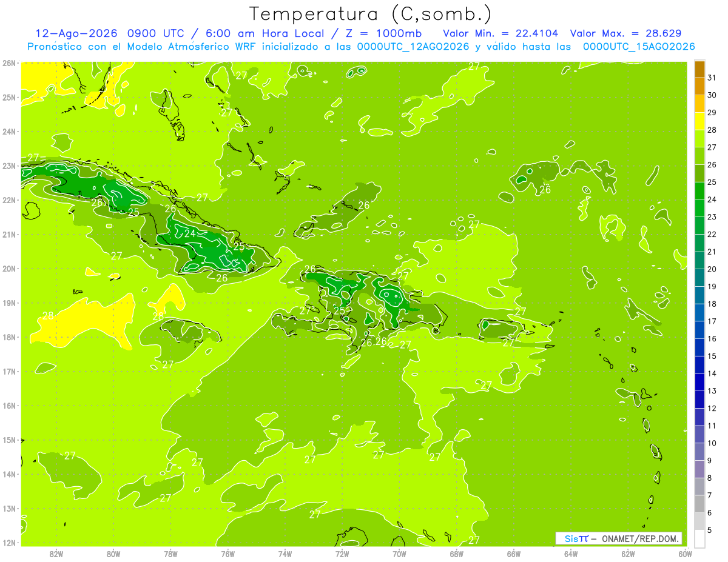Select the purple 8–9 color scale segment
Image resolution: width=728 pixels, height=562 pixels.
pyautogui.click(x=699, y=469)
